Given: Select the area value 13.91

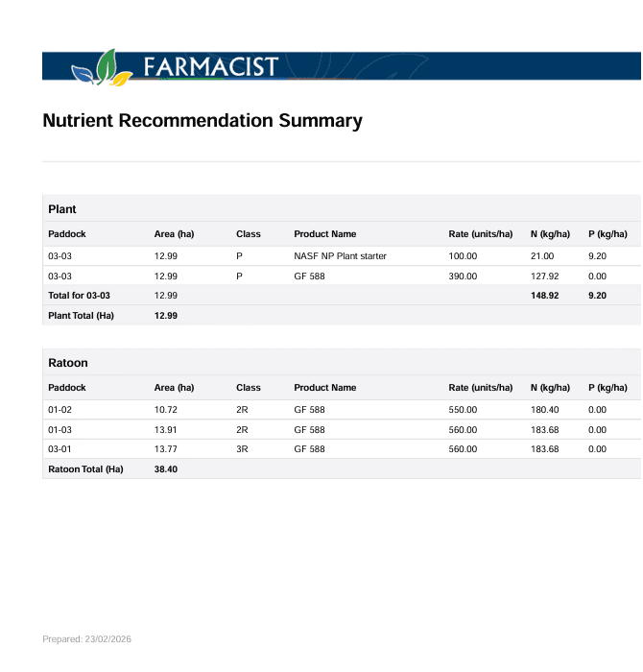Looking at the screenshot, I should [166, 430].
